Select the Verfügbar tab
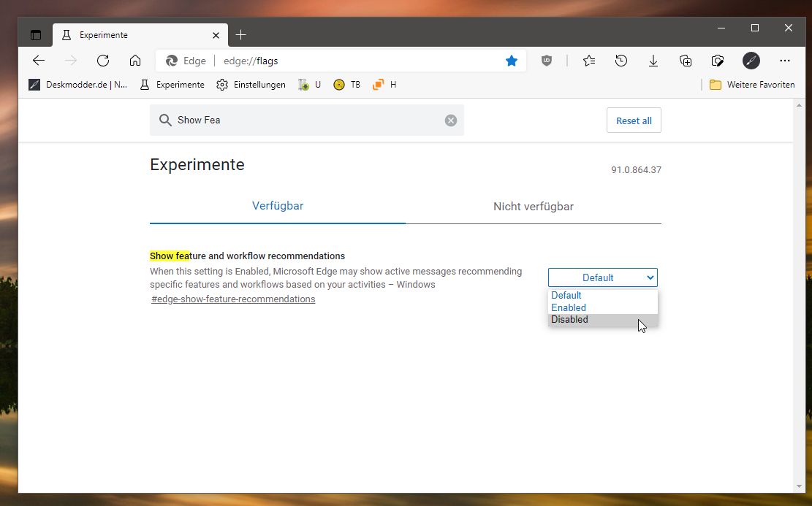Screen dimensions: 812x506 [278, 206]
